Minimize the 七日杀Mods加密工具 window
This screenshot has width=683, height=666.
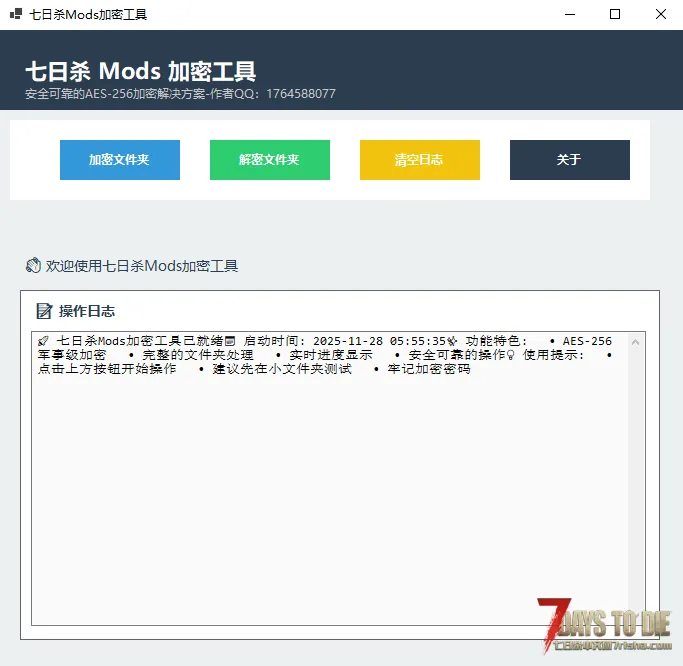point(569,14)
